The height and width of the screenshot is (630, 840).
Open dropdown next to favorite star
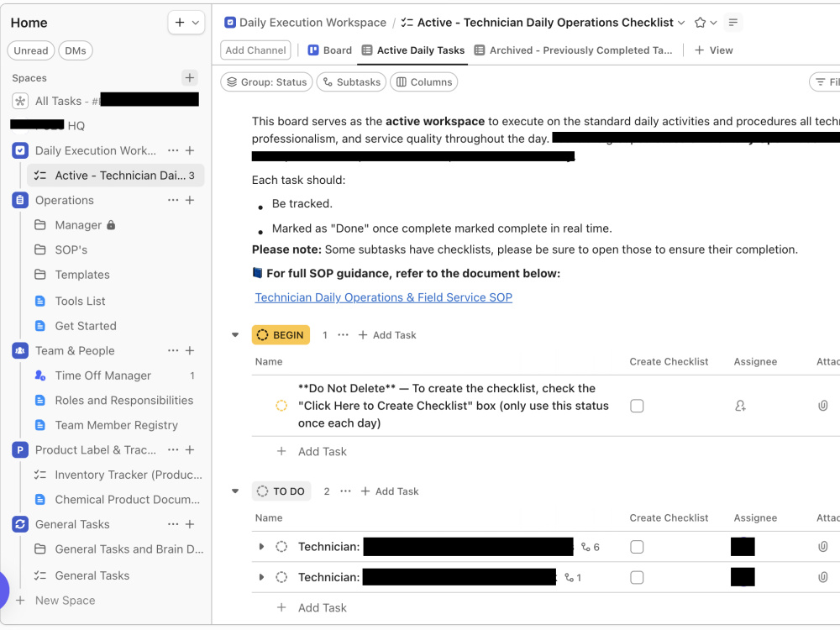click(713, 23)
